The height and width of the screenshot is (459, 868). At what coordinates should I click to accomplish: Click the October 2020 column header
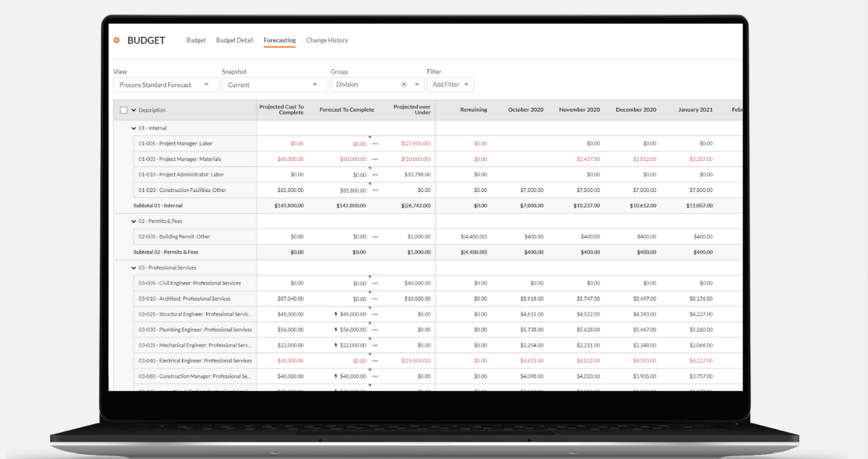[526, 110]
